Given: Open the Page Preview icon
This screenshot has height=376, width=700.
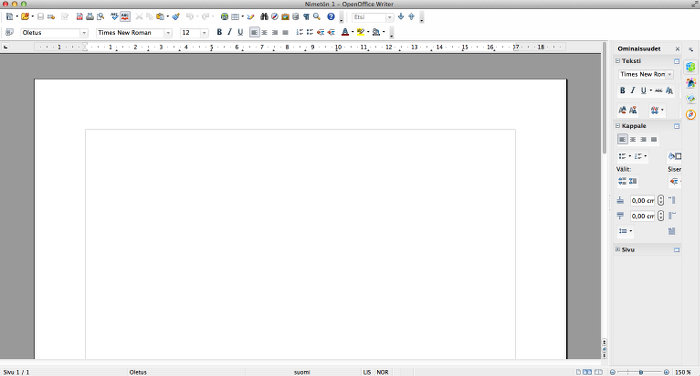Looking at the screenshot, I should 100,17.
